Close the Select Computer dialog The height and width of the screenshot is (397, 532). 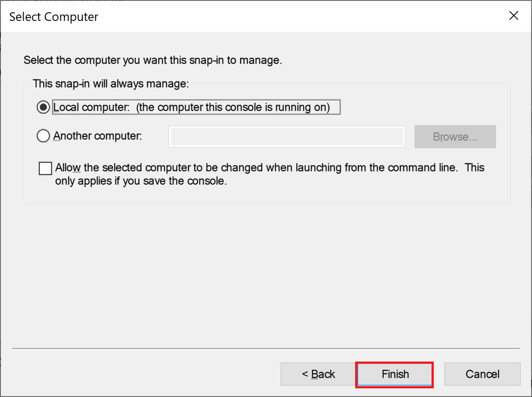tap(513, 16)
